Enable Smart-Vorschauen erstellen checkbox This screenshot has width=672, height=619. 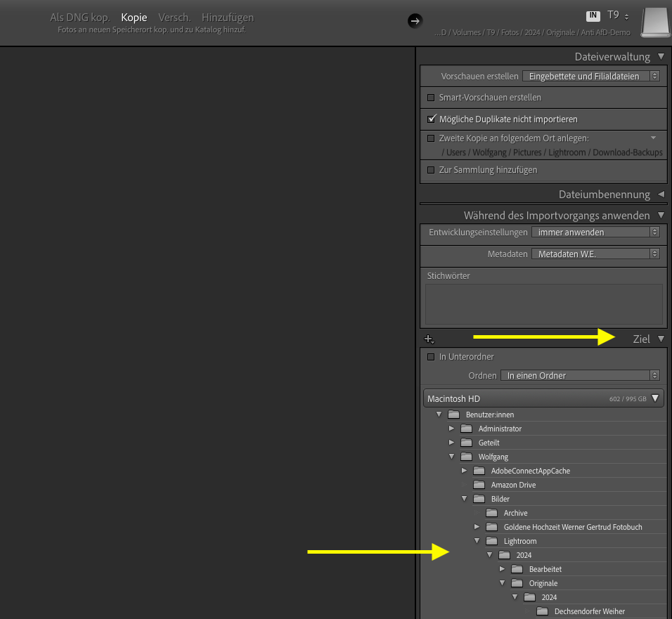click(432, 98)
